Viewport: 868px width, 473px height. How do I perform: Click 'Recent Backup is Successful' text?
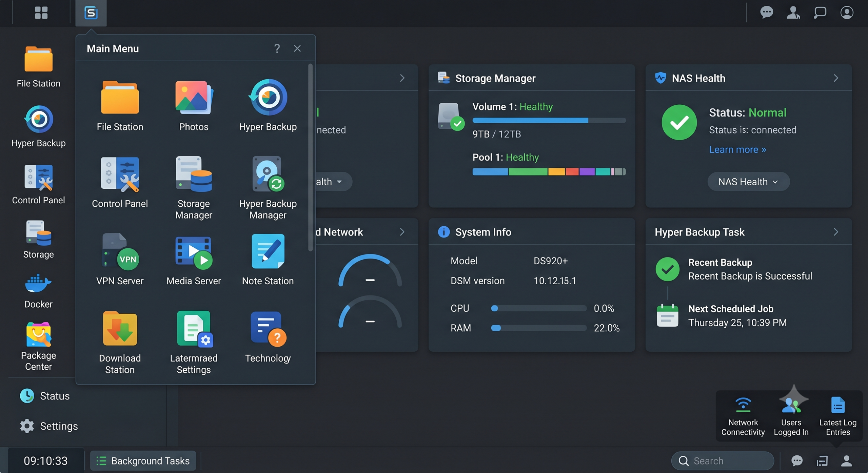pyautogui.click(x=750, y=276)
